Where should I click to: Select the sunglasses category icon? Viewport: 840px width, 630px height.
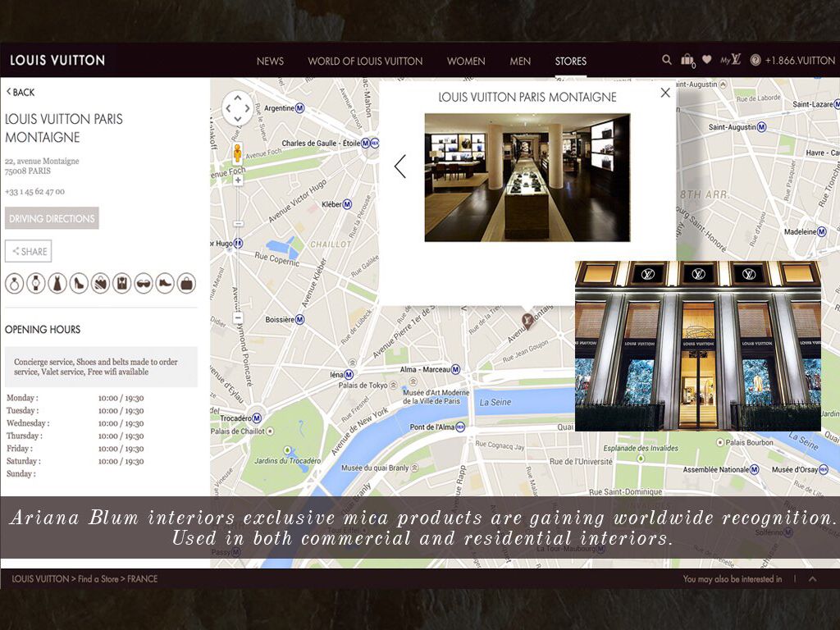pos(144,283)
